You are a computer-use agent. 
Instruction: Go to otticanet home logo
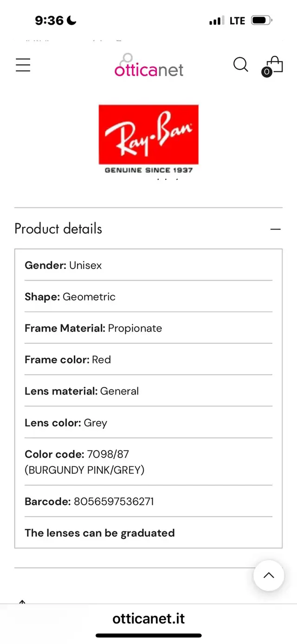click(149, 66)
